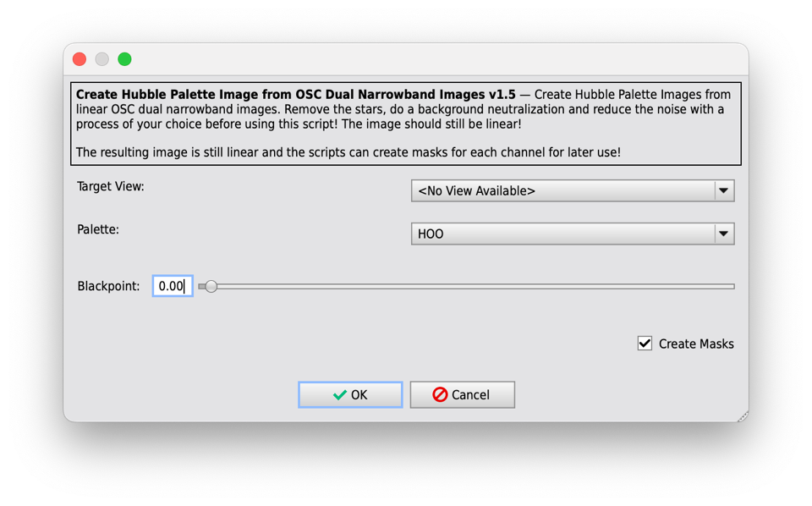Toggle the Create Masks checkbox
The image size is (812, 506).
click(645, 344)
